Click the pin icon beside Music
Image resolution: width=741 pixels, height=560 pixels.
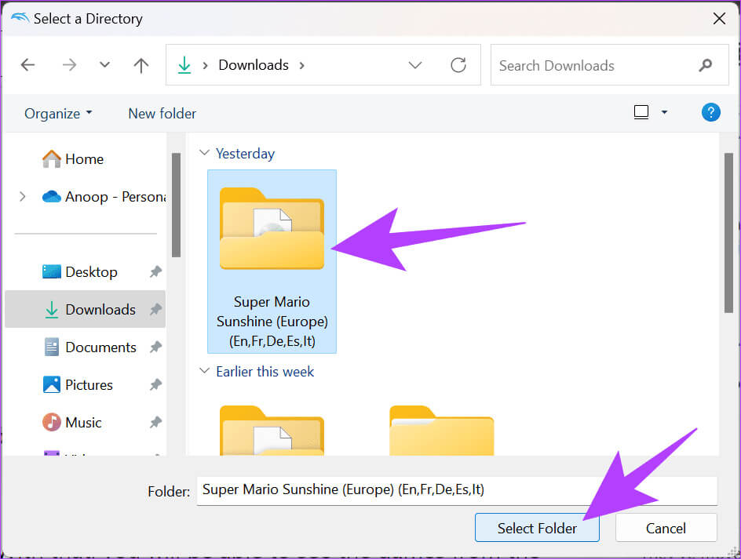point(155,422)
